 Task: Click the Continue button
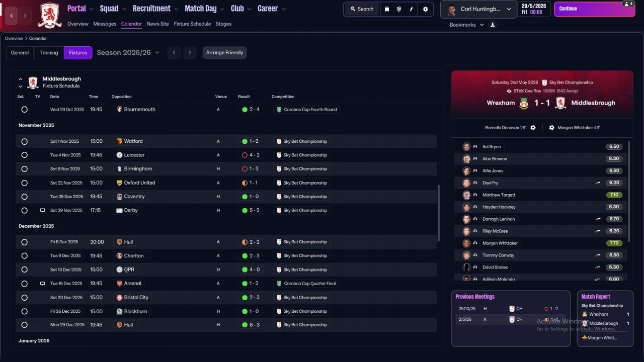click(x=594, y=9)
